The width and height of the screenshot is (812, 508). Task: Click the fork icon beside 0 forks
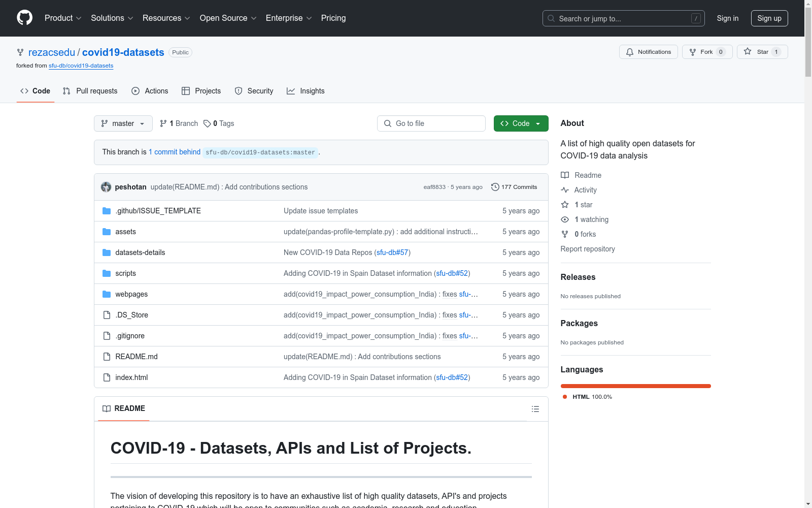point(565,234)
